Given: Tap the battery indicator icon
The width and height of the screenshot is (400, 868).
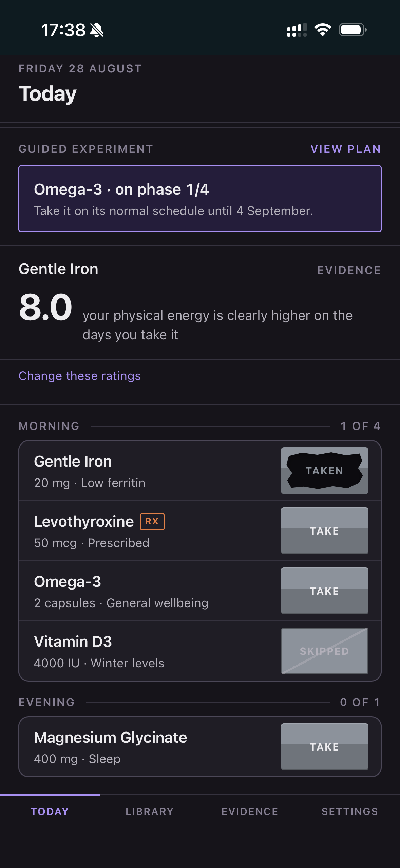Looking at the screenshot, I should coord(353,30).
